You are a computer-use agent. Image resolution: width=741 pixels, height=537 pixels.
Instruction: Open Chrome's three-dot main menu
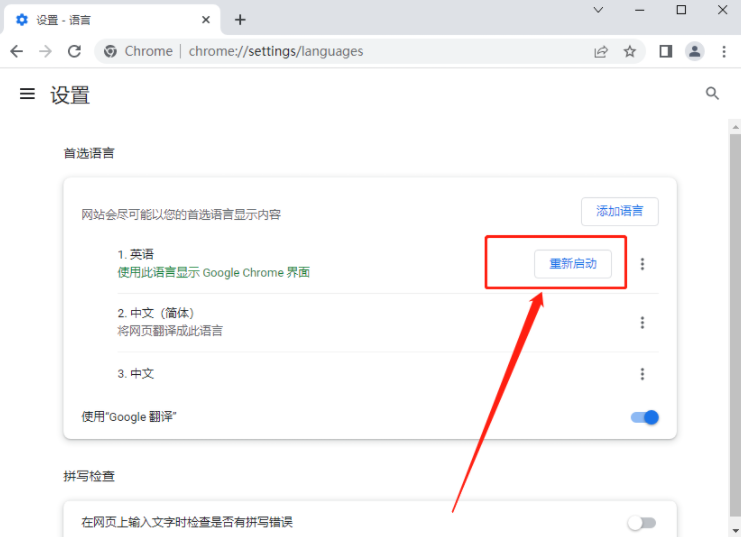(x=724, y=51)
